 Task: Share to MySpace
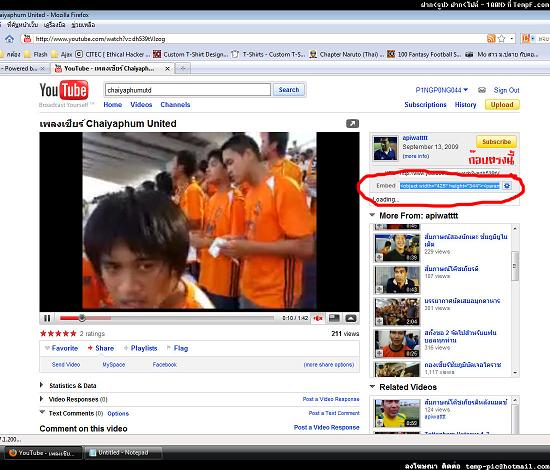click(114, 365)
